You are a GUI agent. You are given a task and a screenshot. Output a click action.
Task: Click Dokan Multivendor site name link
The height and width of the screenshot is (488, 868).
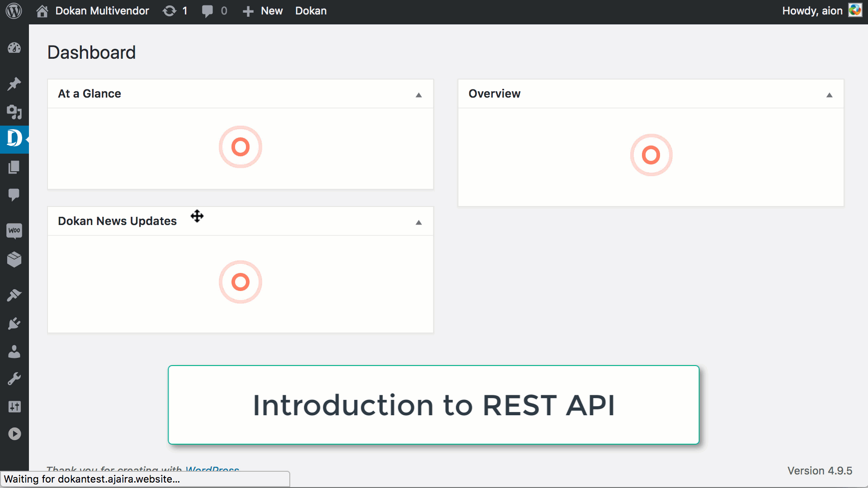[x=102, y=11]
